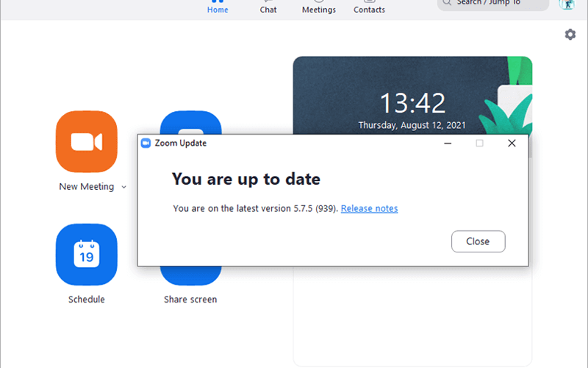Close the Zoom Update window with X
588x368 pixels.
click(x=512, y=143)
